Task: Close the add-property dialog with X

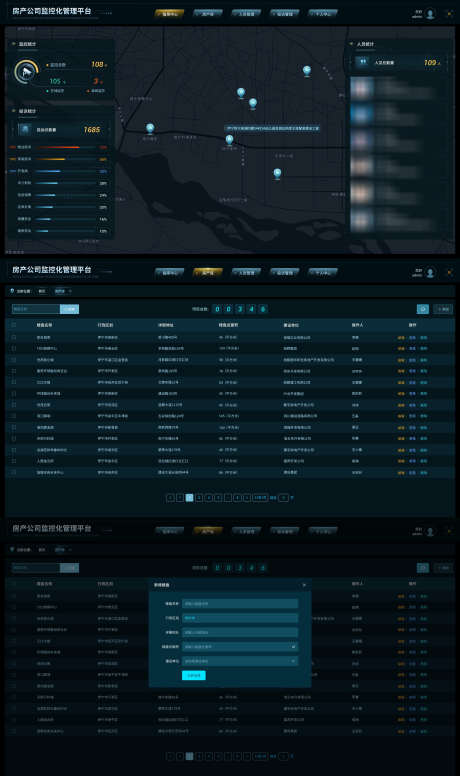Action: 304,585
